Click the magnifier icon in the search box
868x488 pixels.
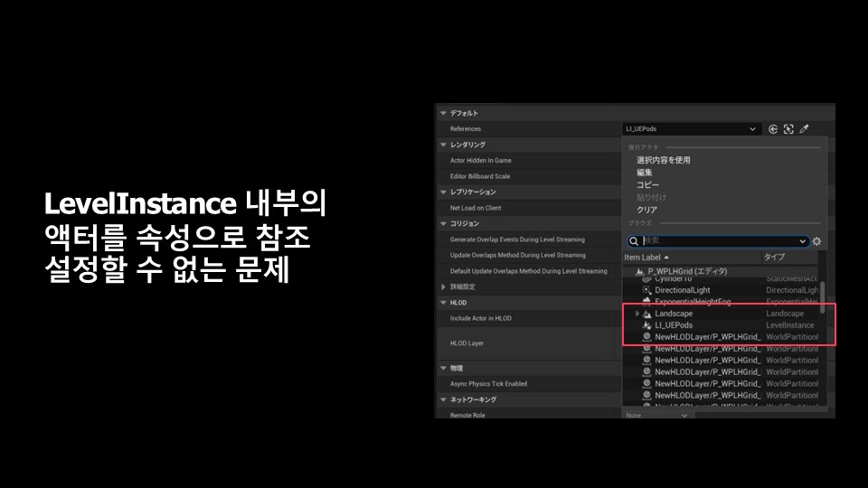634,241
